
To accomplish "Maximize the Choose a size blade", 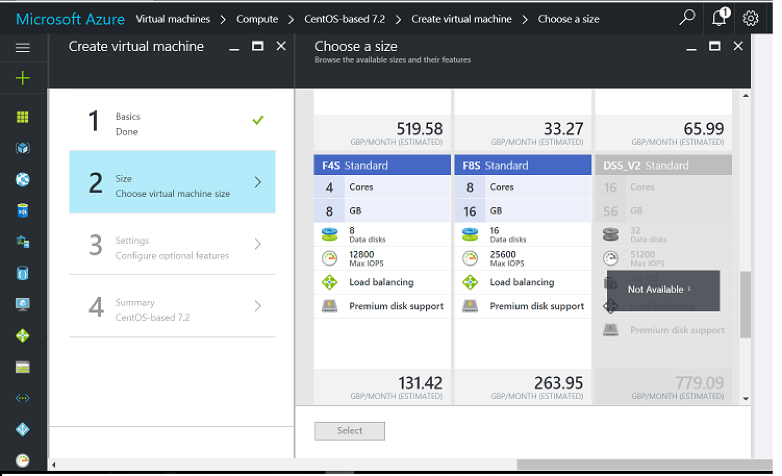I will [715, 46].
